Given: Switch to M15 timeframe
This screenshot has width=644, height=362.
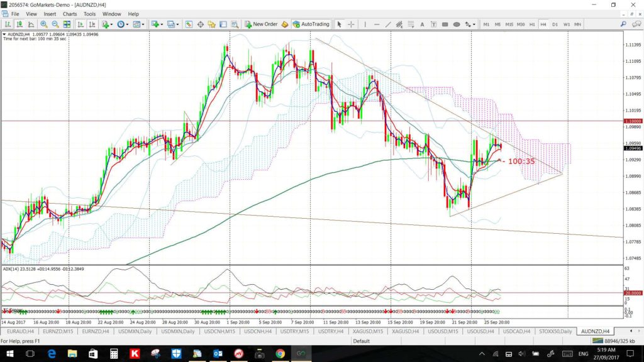Looking at the screenshot, I should (x=509, y=25).
